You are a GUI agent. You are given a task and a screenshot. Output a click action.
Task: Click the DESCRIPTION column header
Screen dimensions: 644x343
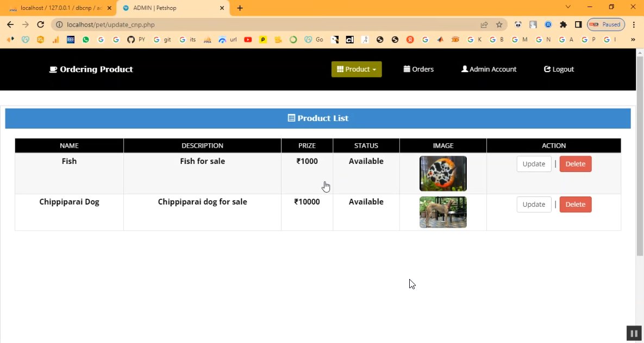203,145
